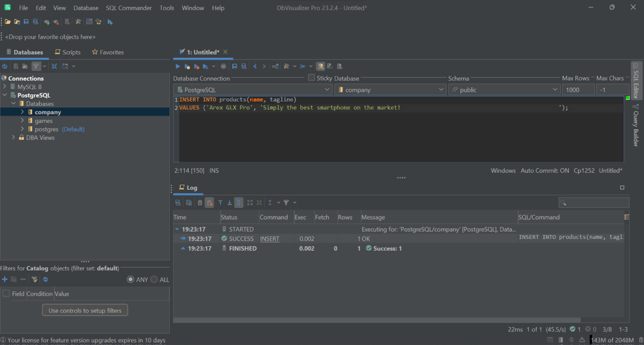This screenshot has width=644, height=345.
Task: Copy log entries with the copy icon
Action: [189, 202]
